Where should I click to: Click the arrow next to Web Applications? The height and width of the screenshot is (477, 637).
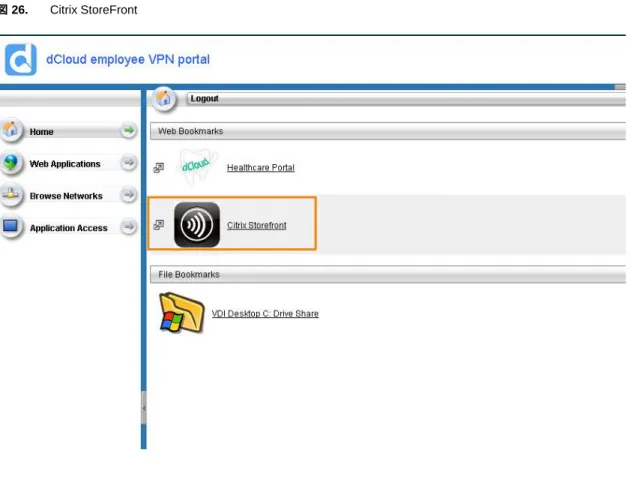129,163
